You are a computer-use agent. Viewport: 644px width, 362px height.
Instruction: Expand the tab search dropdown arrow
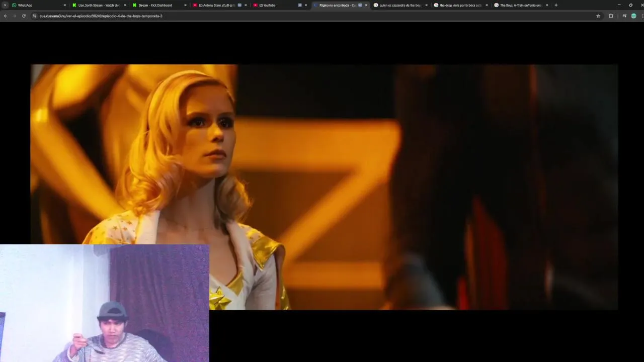[x=5, y=5]
